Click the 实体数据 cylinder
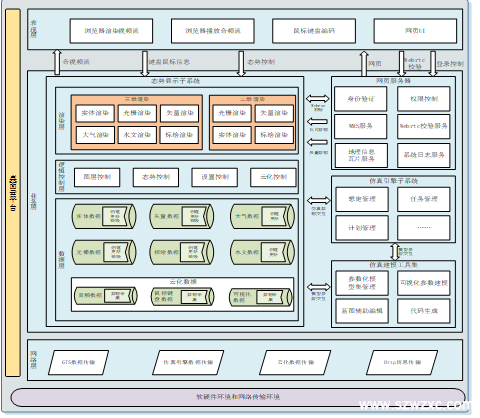This screenshot has width=480, height=418. (104, 216)
